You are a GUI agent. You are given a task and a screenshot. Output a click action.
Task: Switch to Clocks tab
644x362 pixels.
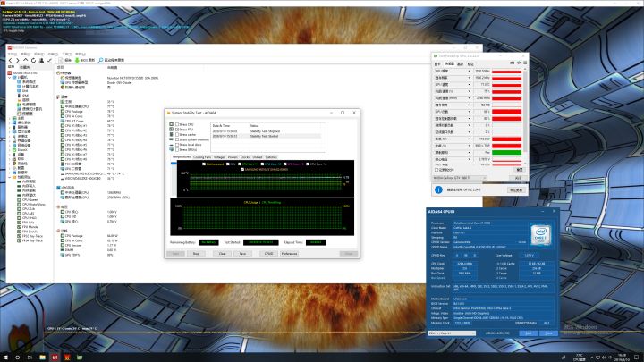tap(245, 157)
